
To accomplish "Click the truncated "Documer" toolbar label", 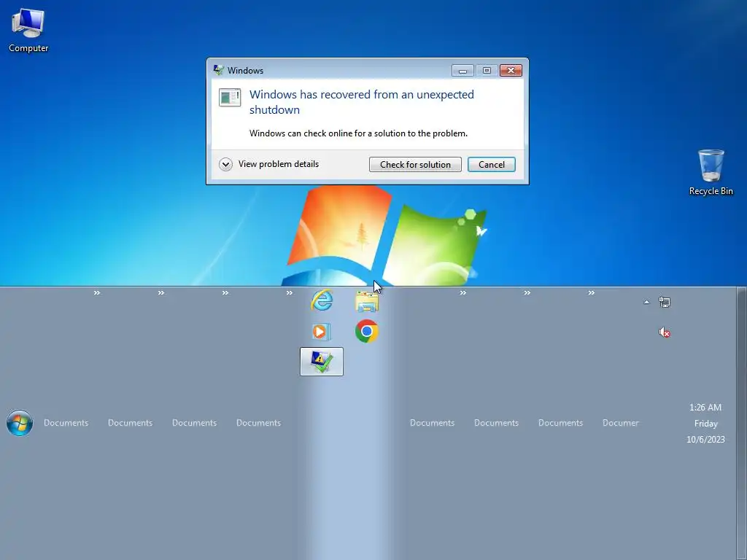I will pos(620,423).
